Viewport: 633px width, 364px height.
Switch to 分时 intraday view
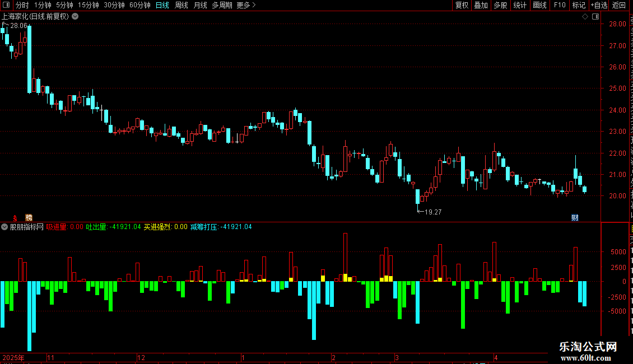[x=22, y=5]
